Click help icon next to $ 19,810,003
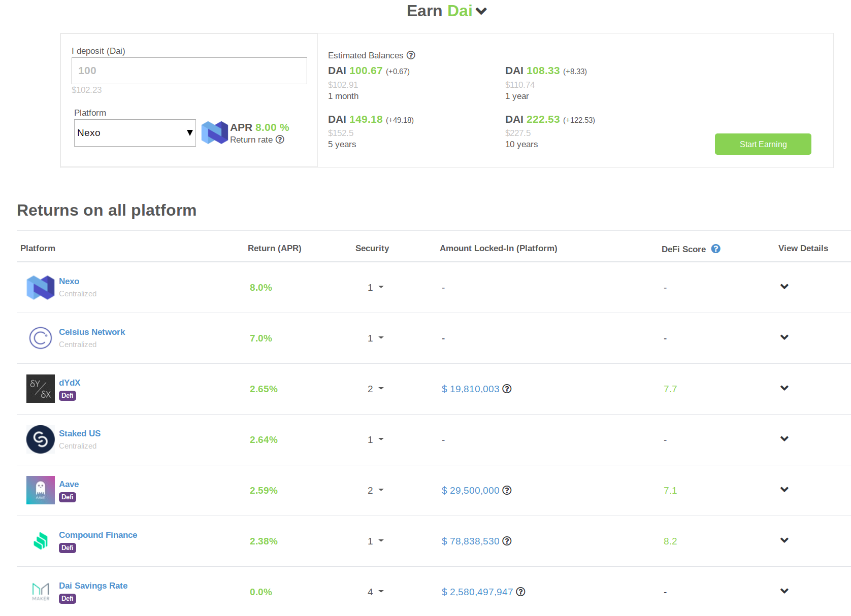The image size is (851, 616). pos(507,389)
